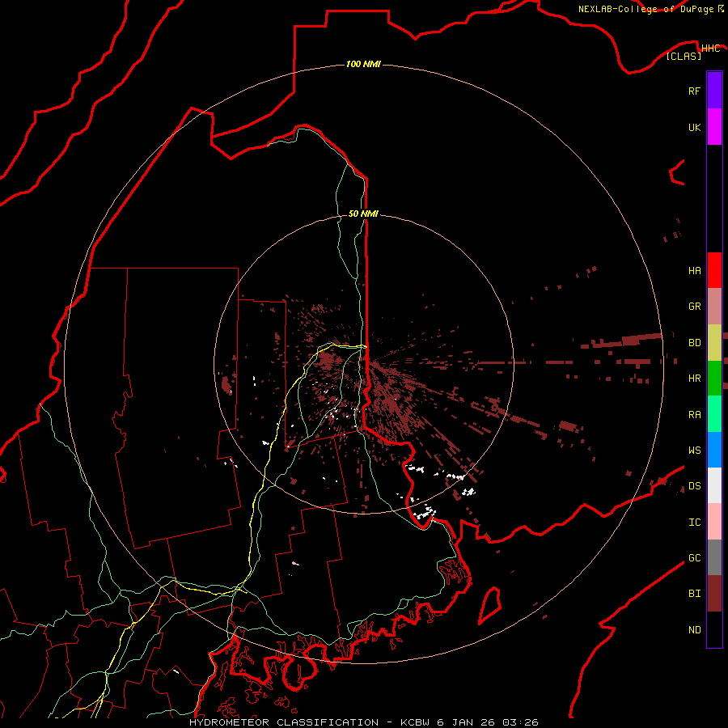The width and height of the screenshot is (728, 728).
Task: Click the IC legend label
Action: pyautogui.click(x=694, y=522)
